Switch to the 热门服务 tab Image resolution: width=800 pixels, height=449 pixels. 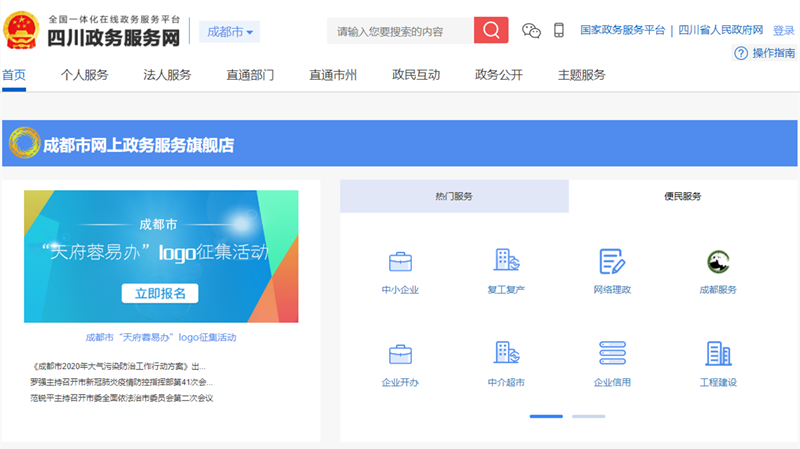pyautogui.click(x=454, y=197)
